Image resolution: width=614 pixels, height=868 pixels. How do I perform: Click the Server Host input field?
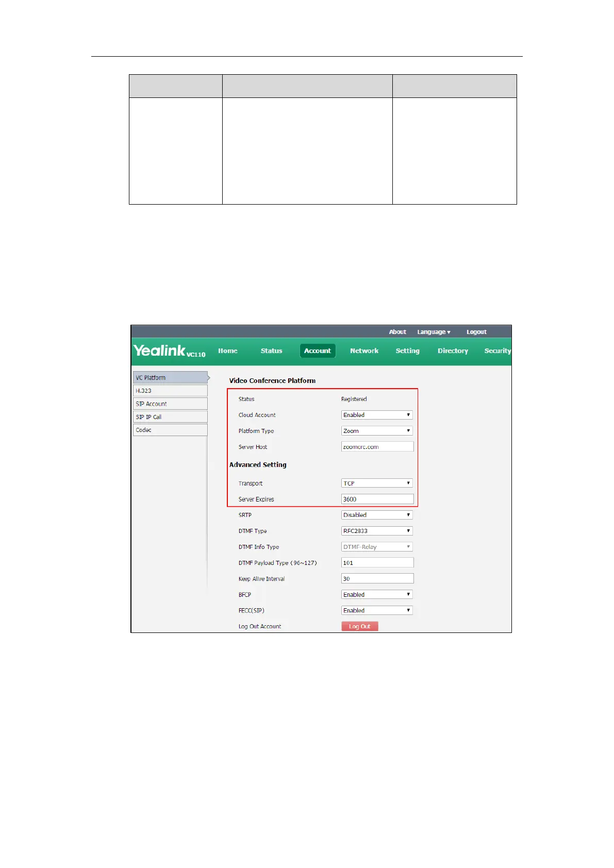tap(377, 447)
